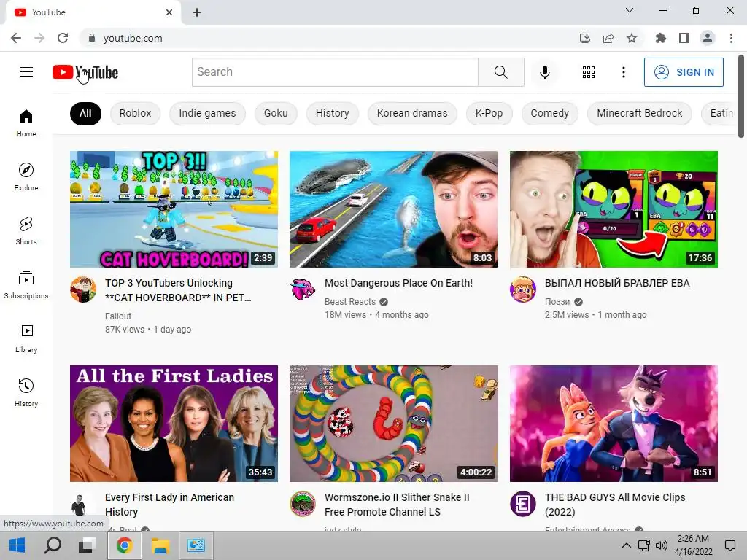Open Explore in sidebar
The width and height of the screenshot is (747, 560).
26,177
